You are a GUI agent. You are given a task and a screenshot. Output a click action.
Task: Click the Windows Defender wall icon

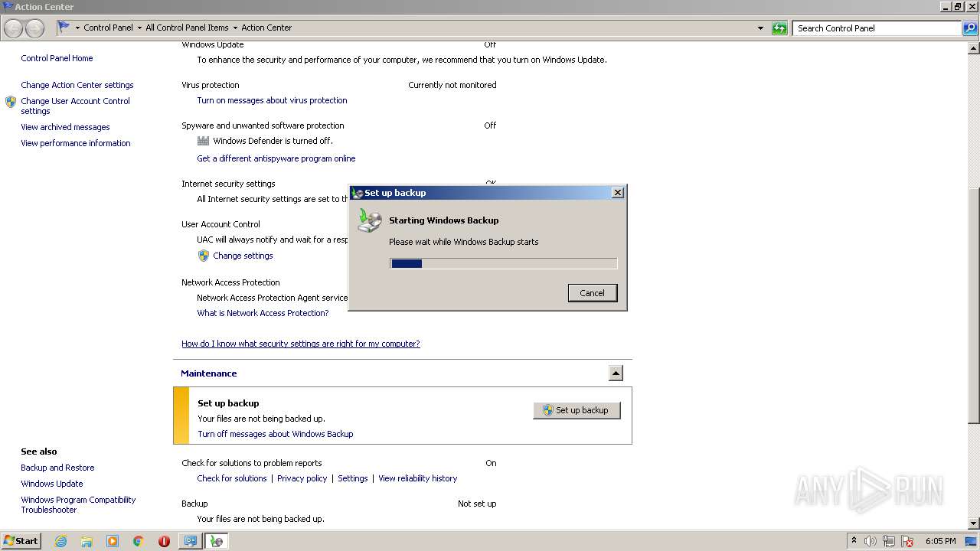click(x=203, y=141)
